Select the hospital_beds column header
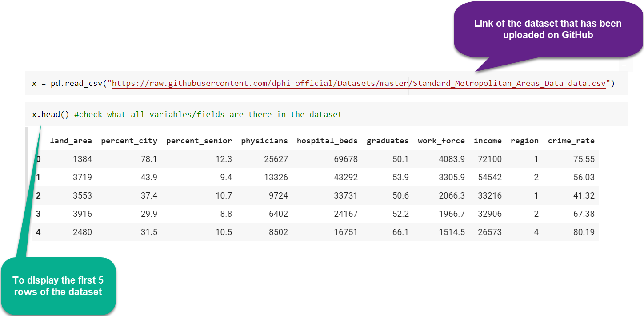The image size is (644, 316). click(327, 141)
